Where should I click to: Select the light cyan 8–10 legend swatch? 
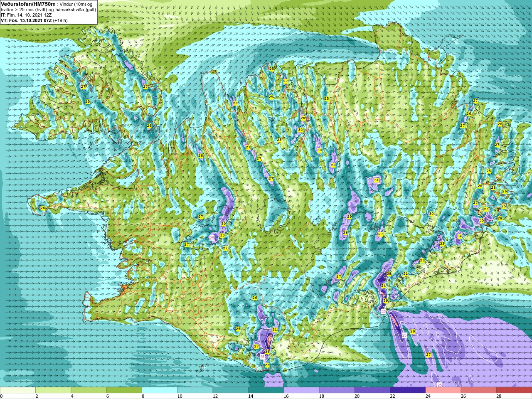coord(160,390)
